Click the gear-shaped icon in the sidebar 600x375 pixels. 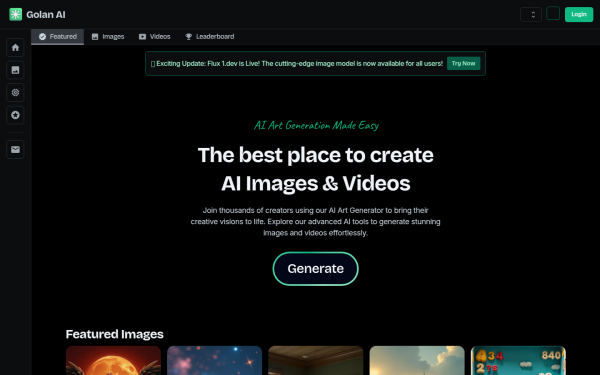(x=15, y=93)
